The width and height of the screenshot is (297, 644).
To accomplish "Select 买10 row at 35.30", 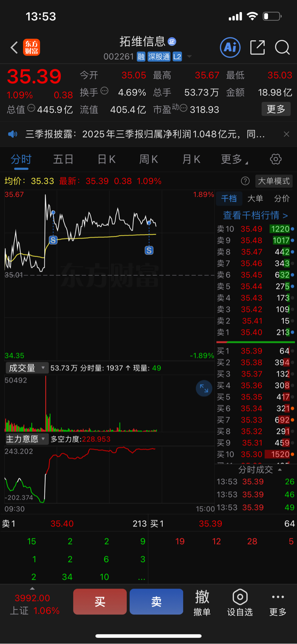I will pos(255,454).
